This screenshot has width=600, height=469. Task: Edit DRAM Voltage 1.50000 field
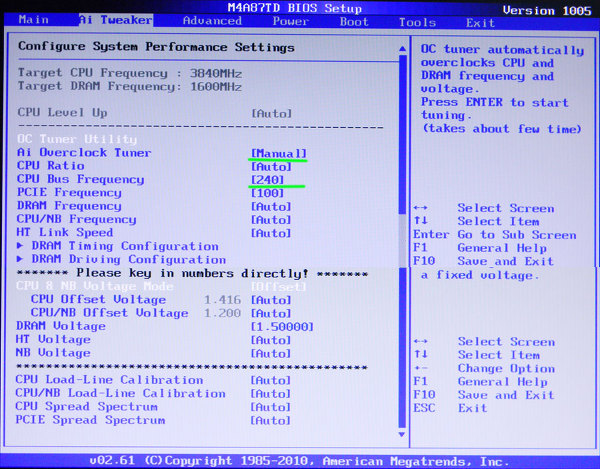pyautogui.click(x=282, y=327)
